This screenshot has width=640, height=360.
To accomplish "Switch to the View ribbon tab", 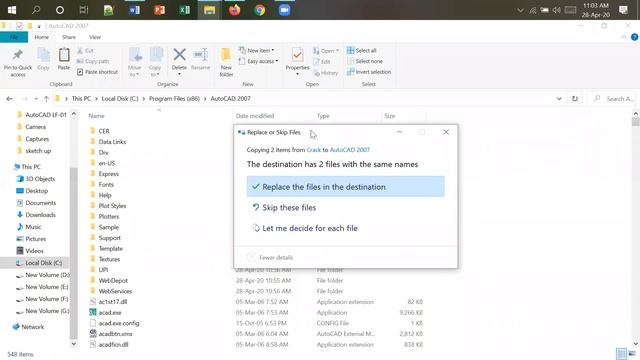I will point(95,37).
